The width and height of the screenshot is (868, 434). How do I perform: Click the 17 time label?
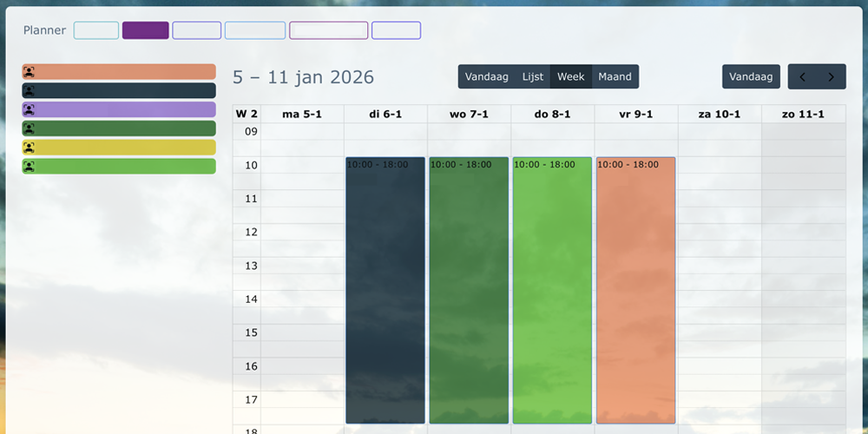(x=252, y=399)
